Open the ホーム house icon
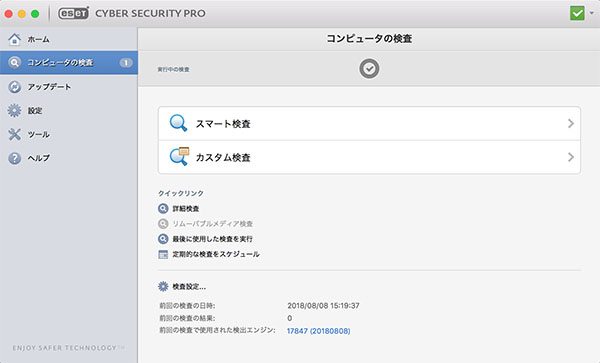600x363 pixels. [15, 39]
